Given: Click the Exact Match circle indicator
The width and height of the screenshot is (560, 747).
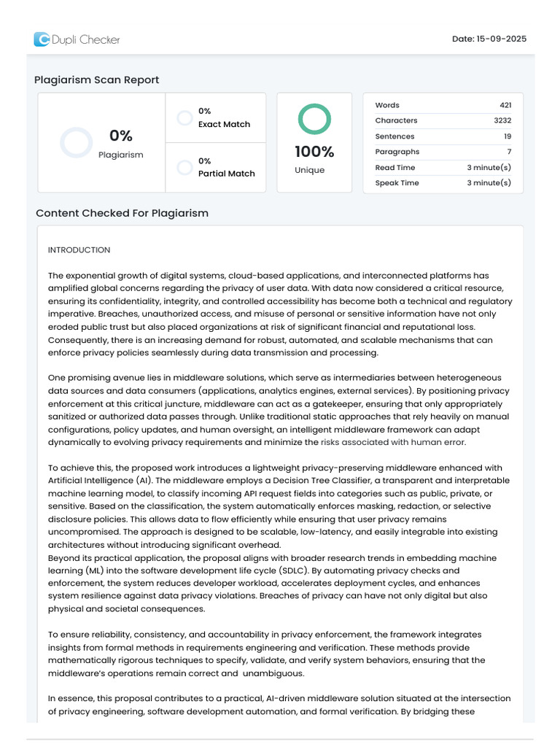Looking at the screenshot, I should pyautogui.click(x=184, y=117).
